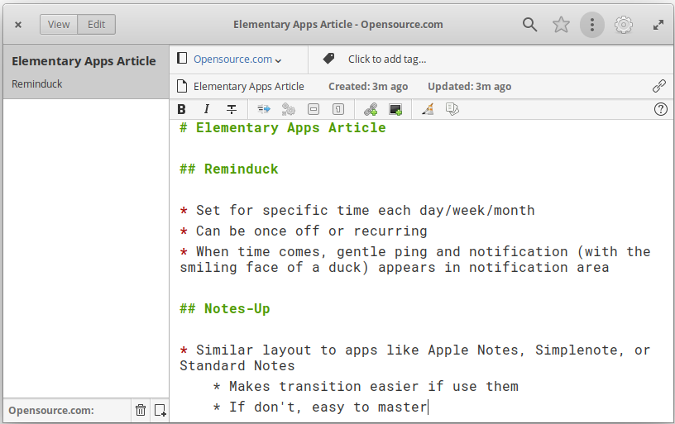Screen dimensions: 675x424
Task: Open the markdown help question mark icon
Action: click(660, 109)
